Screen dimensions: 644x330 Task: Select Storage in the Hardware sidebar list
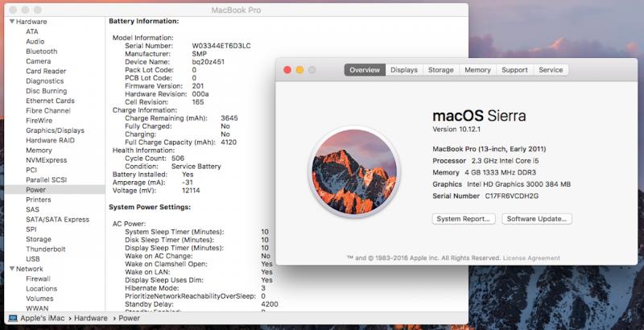point(39,239)
